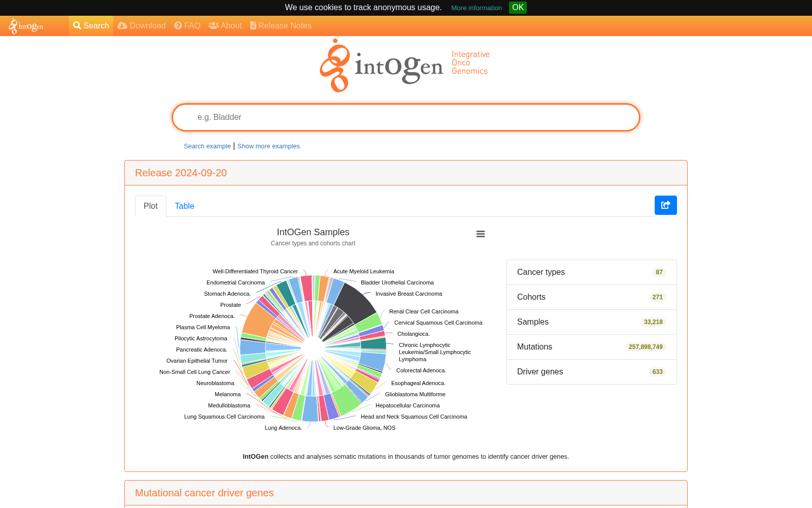
Task: Click the Pilocytic Astrocytoma label
Action: coord(201,339)
